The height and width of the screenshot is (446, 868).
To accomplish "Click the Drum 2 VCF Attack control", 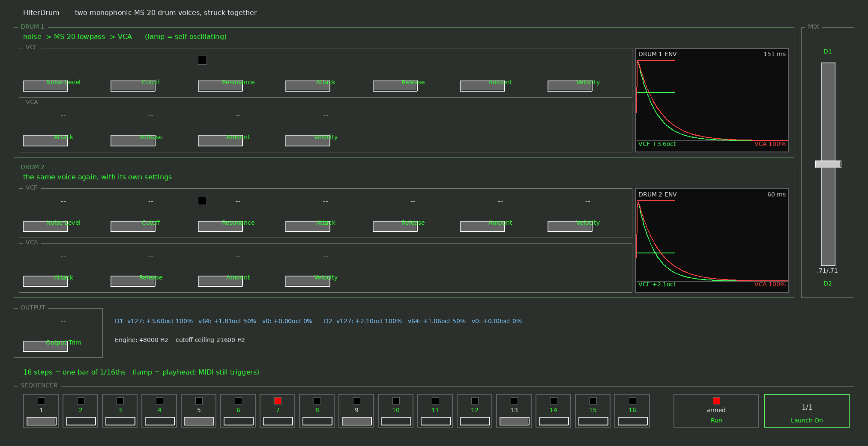I will point(308,226).
